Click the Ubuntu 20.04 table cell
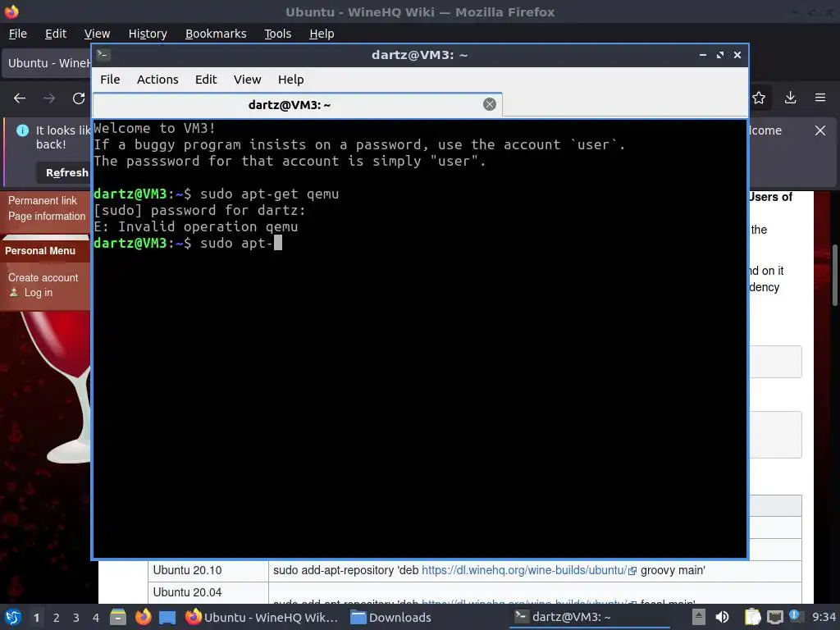This screenshot has width=840, height=630. point(208,592)
